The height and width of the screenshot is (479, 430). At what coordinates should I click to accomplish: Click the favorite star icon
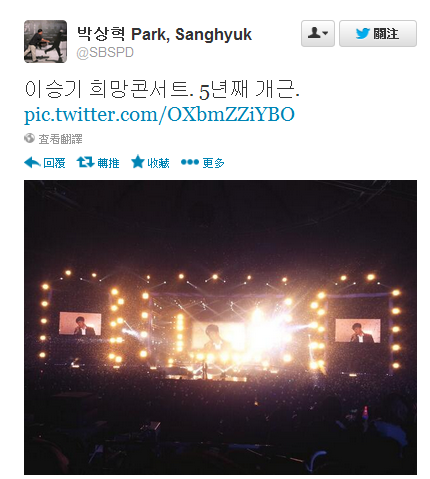coord(138,162)
